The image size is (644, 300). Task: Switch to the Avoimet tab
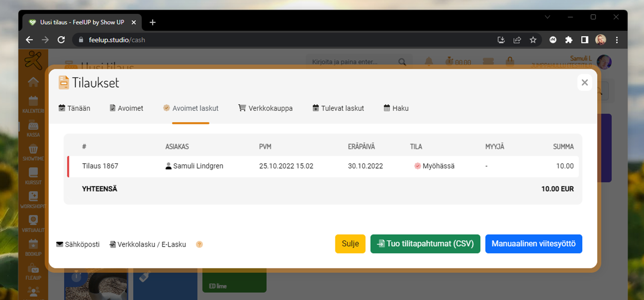point(126,108)
